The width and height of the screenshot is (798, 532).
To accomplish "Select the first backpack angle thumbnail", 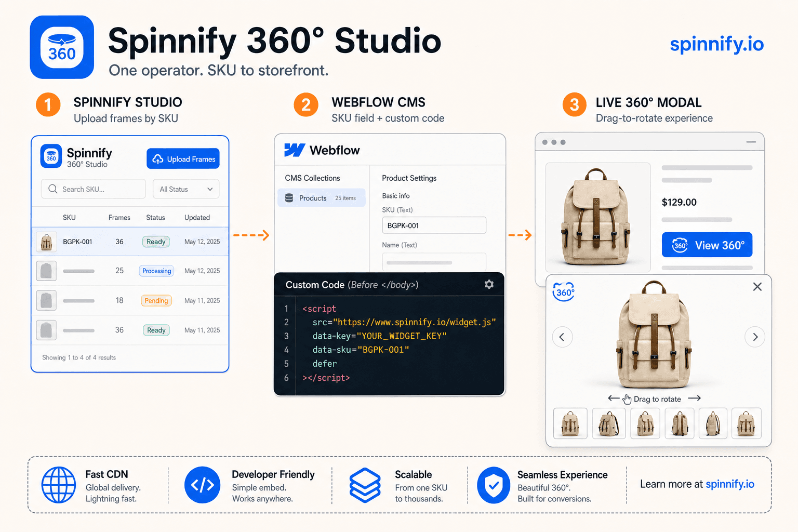I will coord(570,423).
